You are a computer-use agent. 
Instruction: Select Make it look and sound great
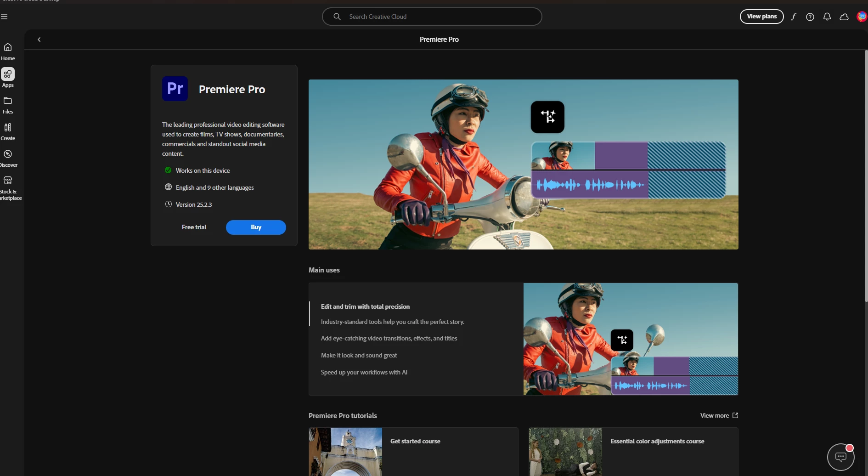[x=359, y=355]
